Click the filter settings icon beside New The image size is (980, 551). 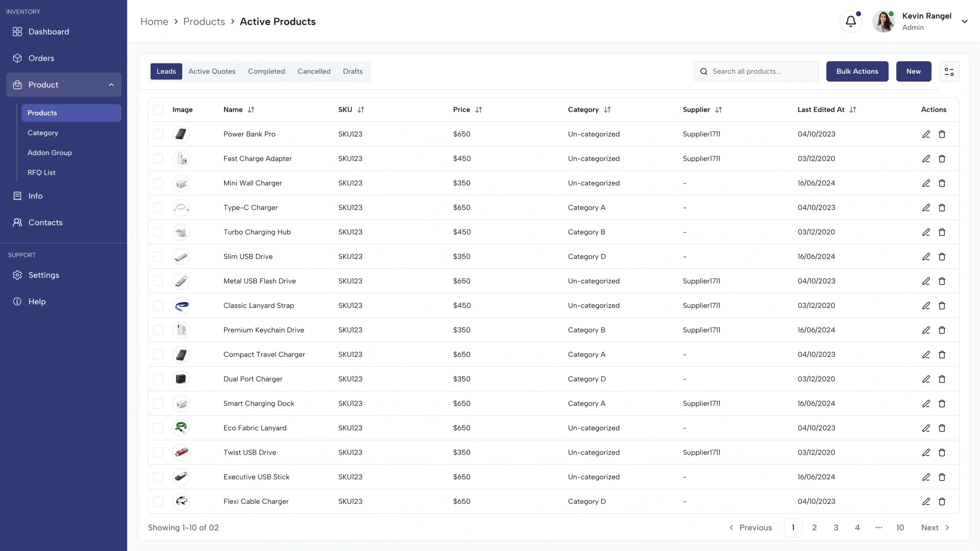click(x=949, y=72)
